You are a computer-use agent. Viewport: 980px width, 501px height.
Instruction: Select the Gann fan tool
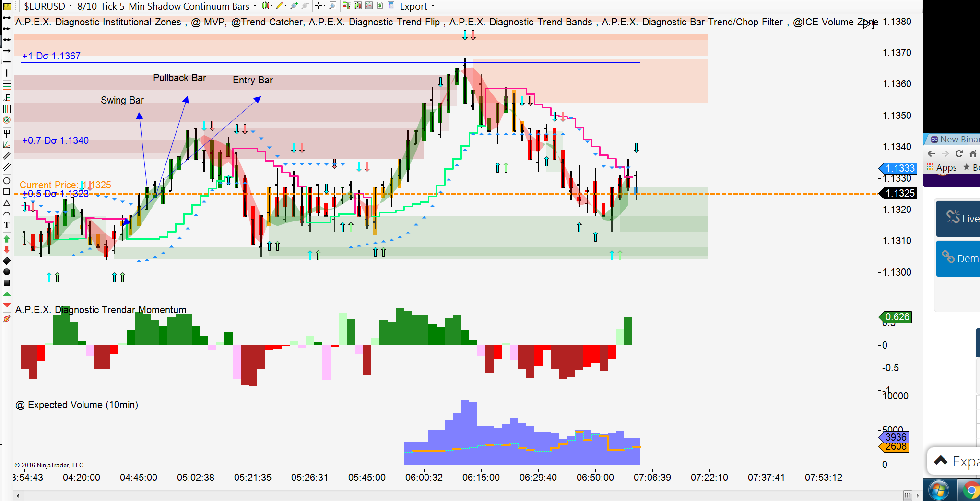point(7,144)
